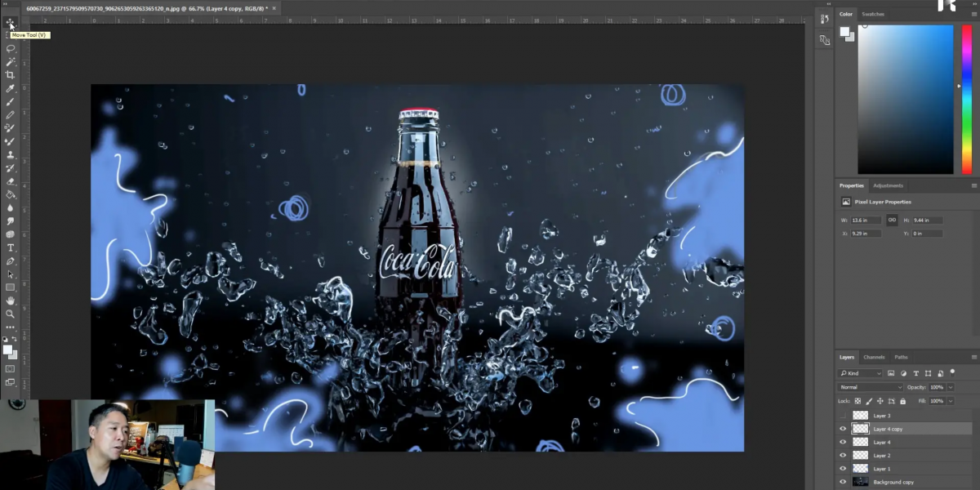Image resolution: width=980 pixels, height=490 pixels.
Task: Show the hidden Layer 3
Action: (843, 416)
